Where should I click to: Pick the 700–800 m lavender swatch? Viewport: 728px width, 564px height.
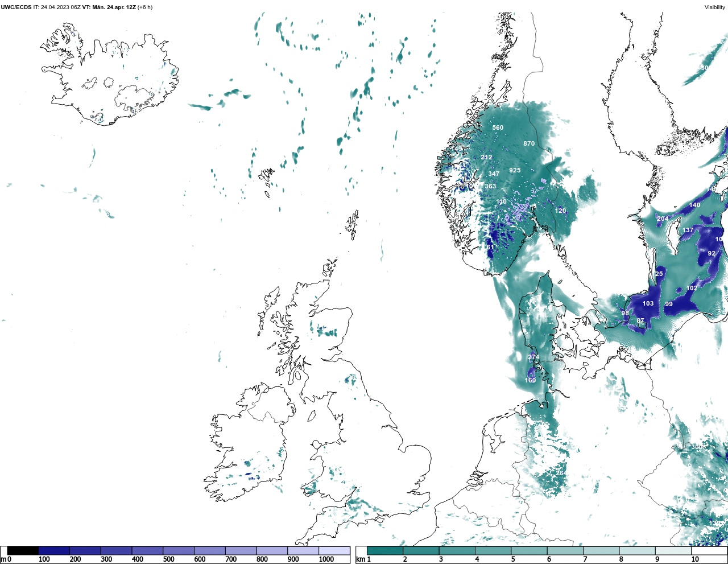pyautogui.click(x=241, y=551)
